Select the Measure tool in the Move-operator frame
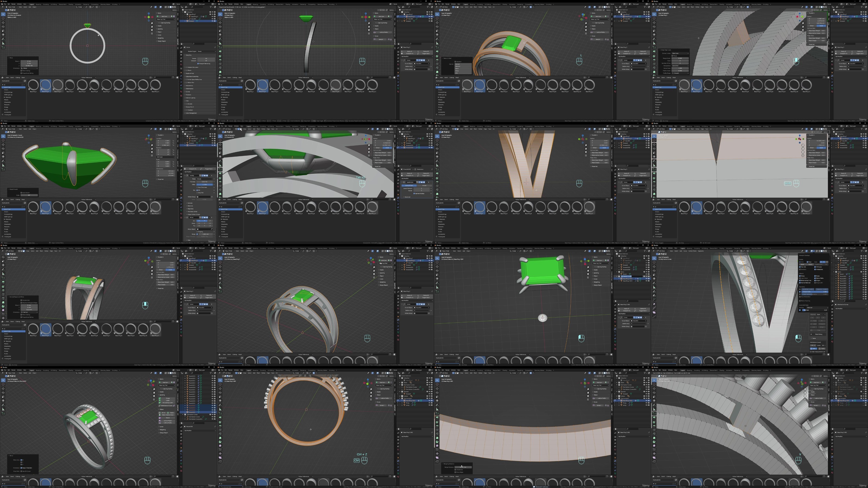 3,43
